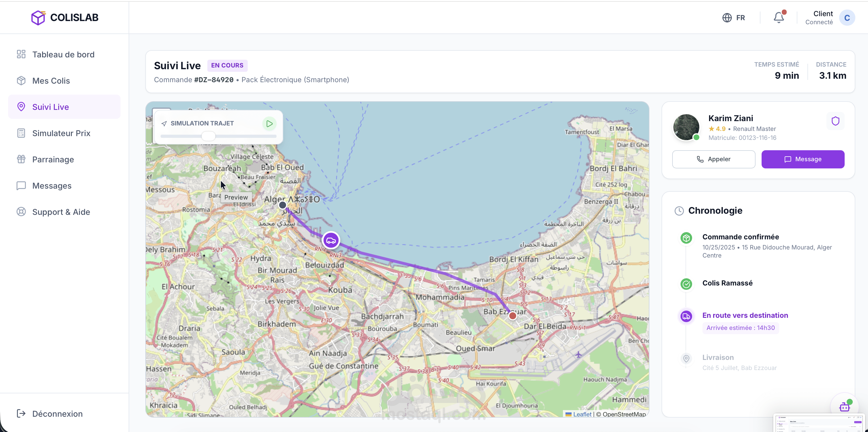Open the Leaflet attribution link

pyautogui.click(x=582, y=414)
